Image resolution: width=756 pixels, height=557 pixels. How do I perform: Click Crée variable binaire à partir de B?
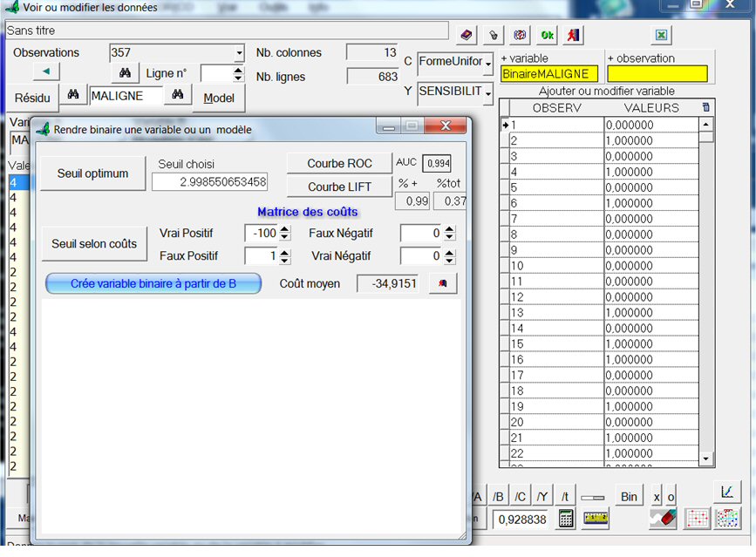[153, 283]
